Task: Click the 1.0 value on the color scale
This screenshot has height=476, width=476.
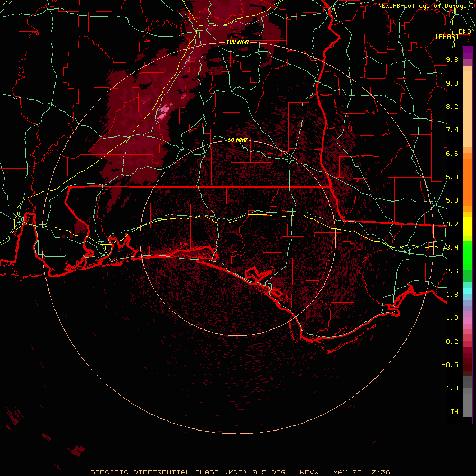Action: click(452, 318)
